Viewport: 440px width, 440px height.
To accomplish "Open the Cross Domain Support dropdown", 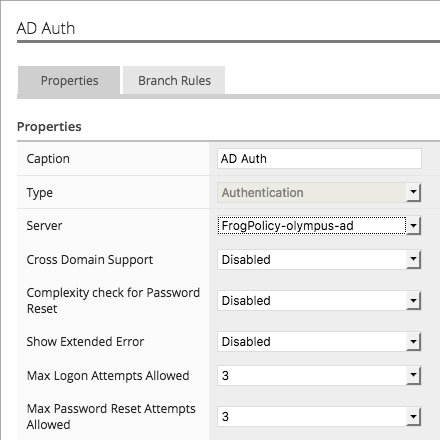I will coord(319,260).
